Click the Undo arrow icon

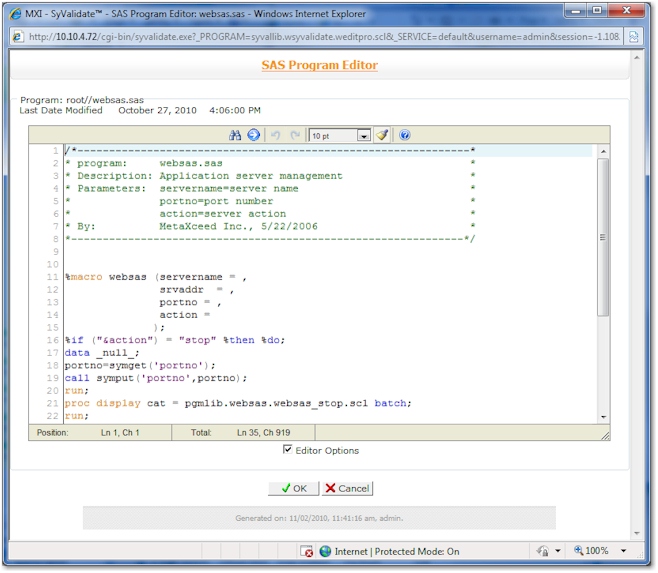(x=276, y=135)
